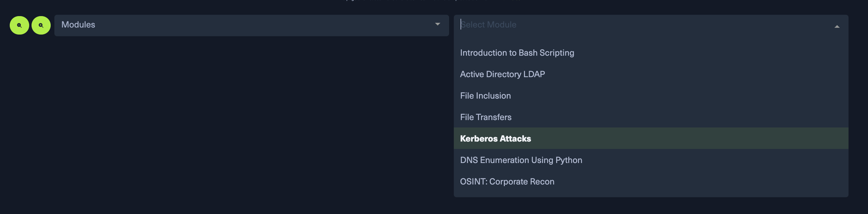This screenshot has height=214, width=868.
Task: Click the zoom in magnifier icon
Action: 41,25
